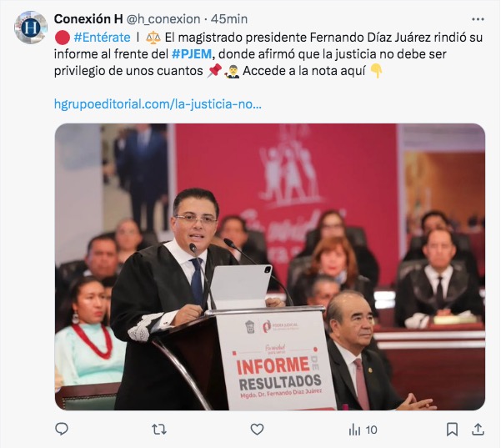Open the three-dot more options menu
This screenshot has width=501, height=448.
(478, 19)
